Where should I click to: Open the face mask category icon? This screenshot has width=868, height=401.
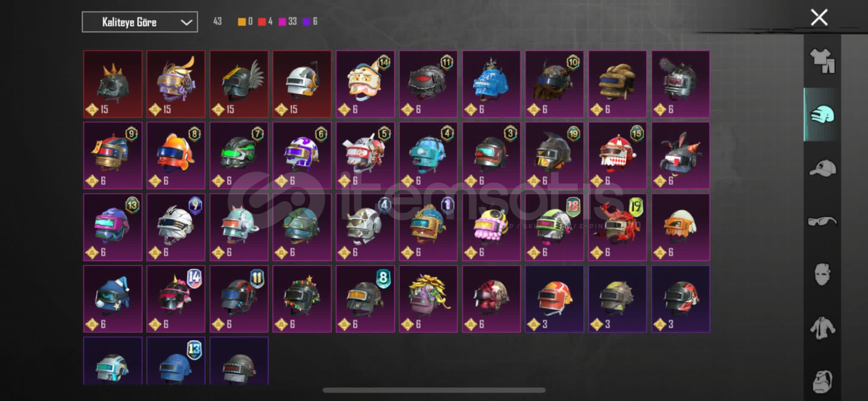(x=822, y=274)
